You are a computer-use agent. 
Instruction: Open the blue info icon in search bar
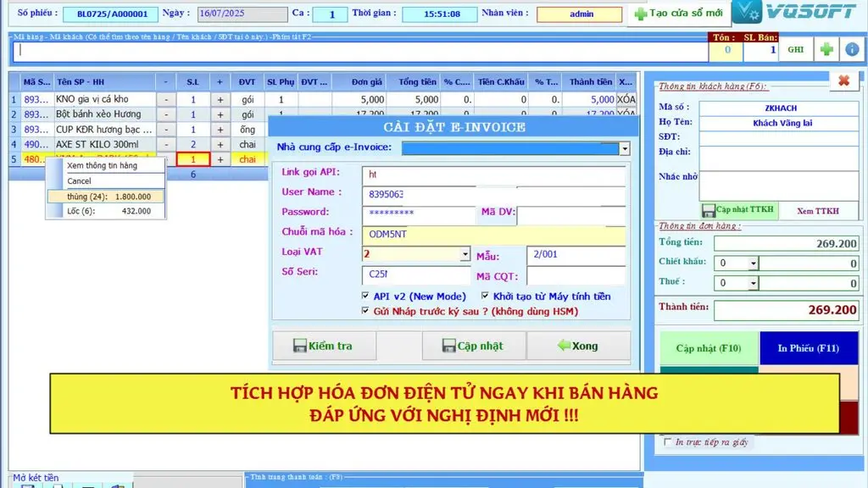point(852,49)
